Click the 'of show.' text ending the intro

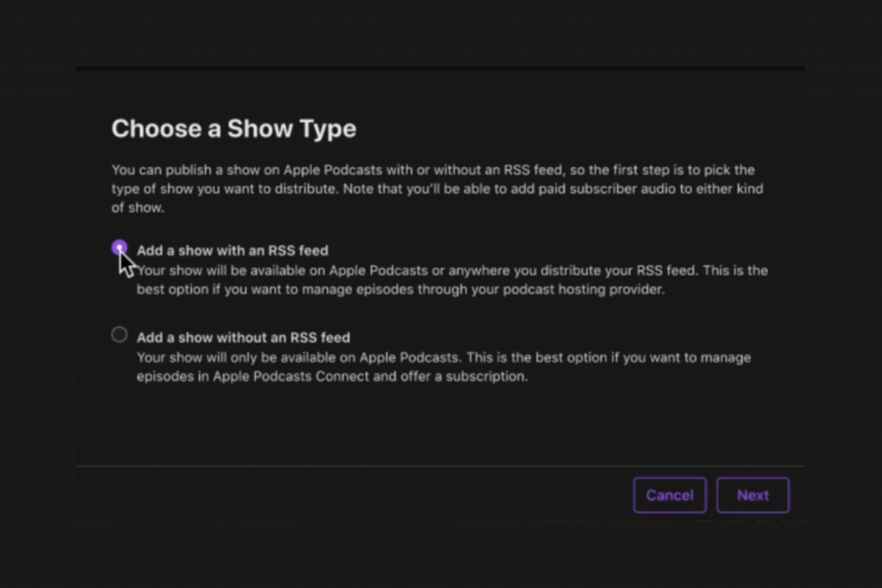coord(137,207)
